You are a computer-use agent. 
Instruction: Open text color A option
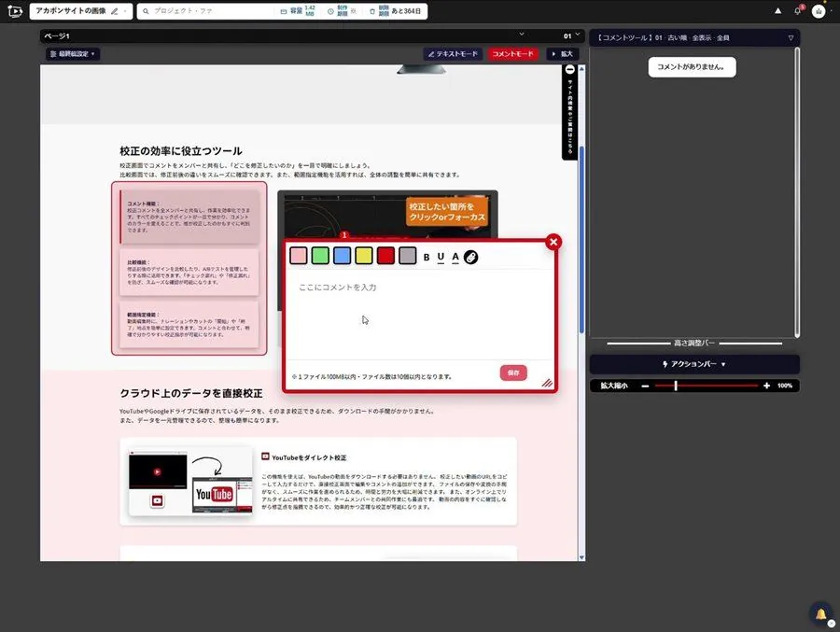[x=455, y=258]
